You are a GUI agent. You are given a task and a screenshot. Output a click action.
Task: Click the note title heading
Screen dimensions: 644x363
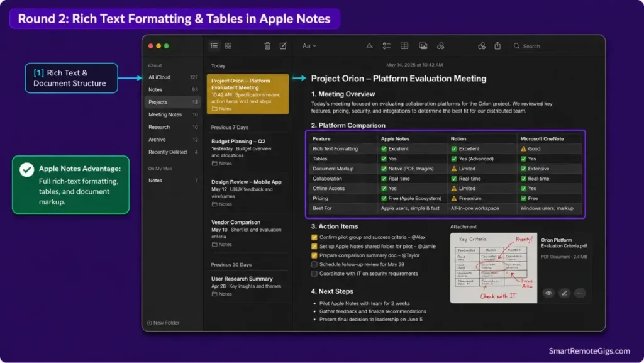398,79
